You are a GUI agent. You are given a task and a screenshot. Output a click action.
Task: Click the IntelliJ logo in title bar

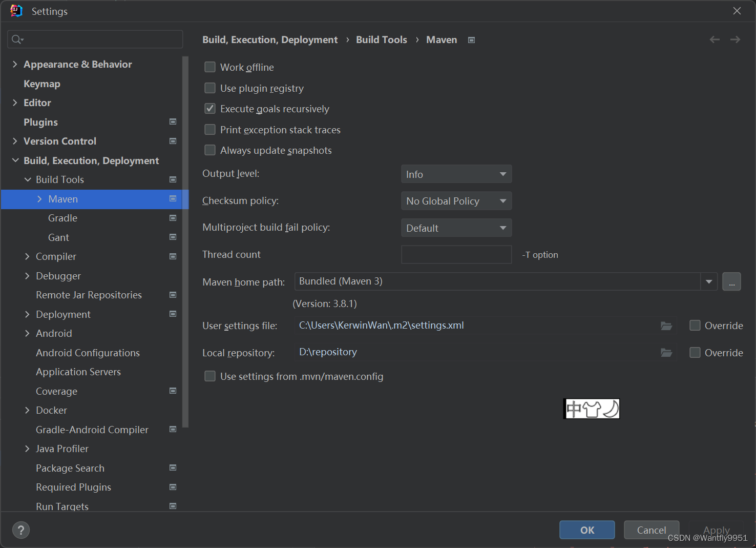(x=16, y=11)
